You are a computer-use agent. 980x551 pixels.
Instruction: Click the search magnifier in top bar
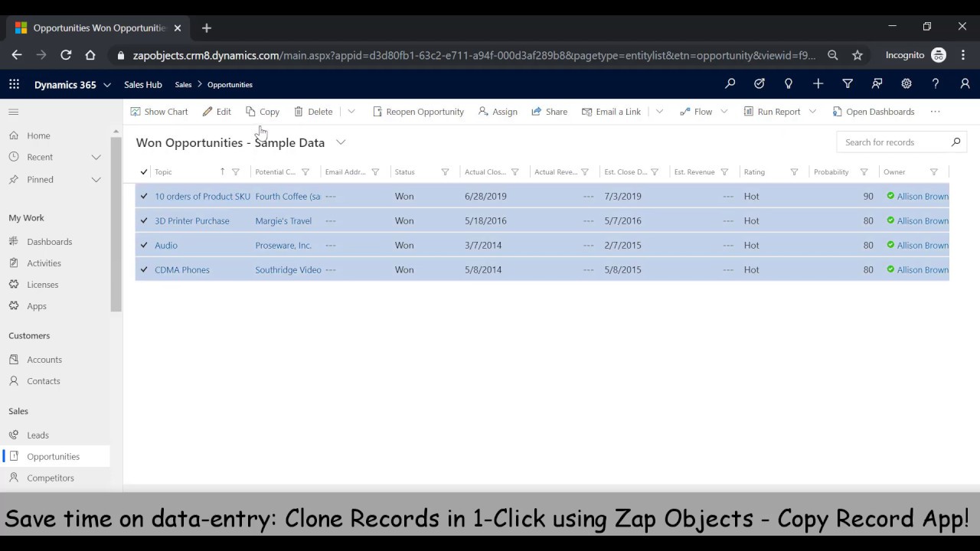pos(730,83)
